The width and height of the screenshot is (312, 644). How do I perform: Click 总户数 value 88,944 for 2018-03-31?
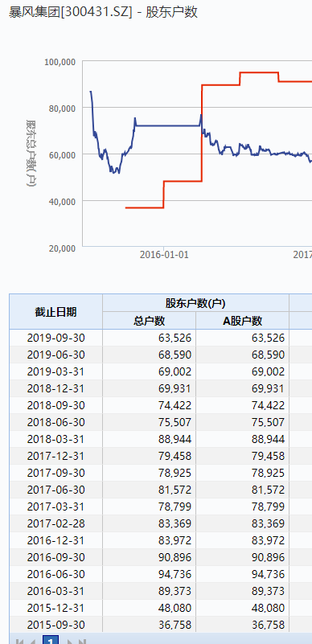coord(174,439)
